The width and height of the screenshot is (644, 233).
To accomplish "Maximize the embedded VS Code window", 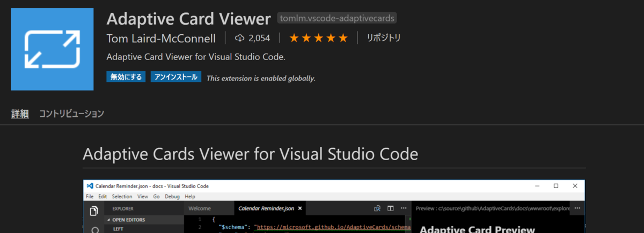I will (556, 186).
